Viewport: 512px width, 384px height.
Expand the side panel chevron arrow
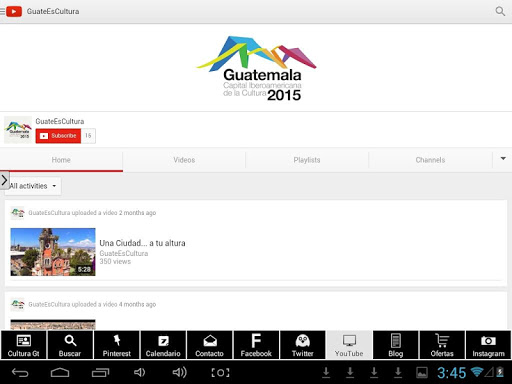coord(4,180)
